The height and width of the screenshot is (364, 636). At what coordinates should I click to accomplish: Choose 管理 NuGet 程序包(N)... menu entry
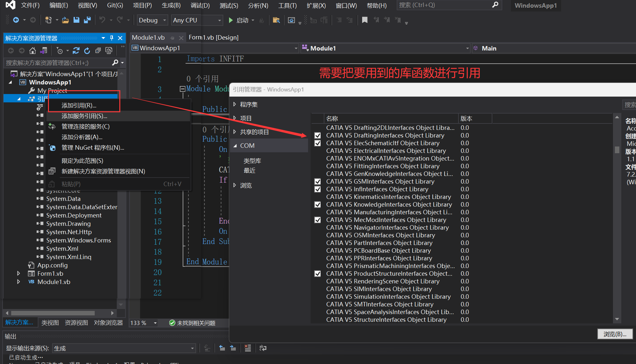click(93, 148)
